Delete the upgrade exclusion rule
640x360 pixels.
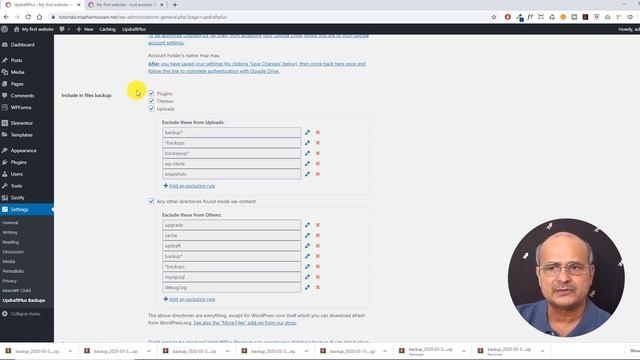pos(318,225)
